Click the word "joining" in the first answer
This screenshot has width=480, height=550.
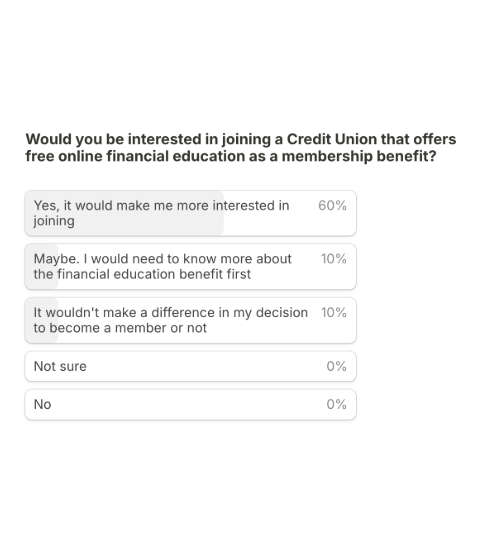pos(54,222)
